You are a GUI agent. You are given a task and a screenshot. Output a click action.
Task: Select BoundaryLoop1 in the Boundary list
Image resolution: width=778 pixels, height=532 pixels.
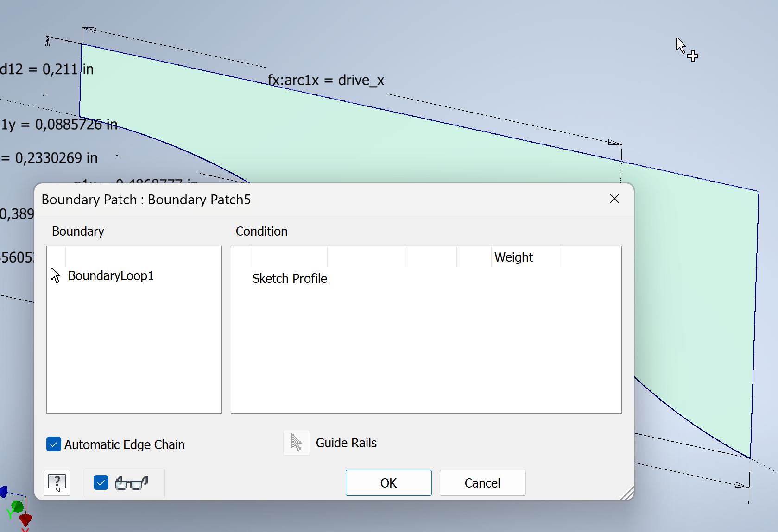point(111,275)
